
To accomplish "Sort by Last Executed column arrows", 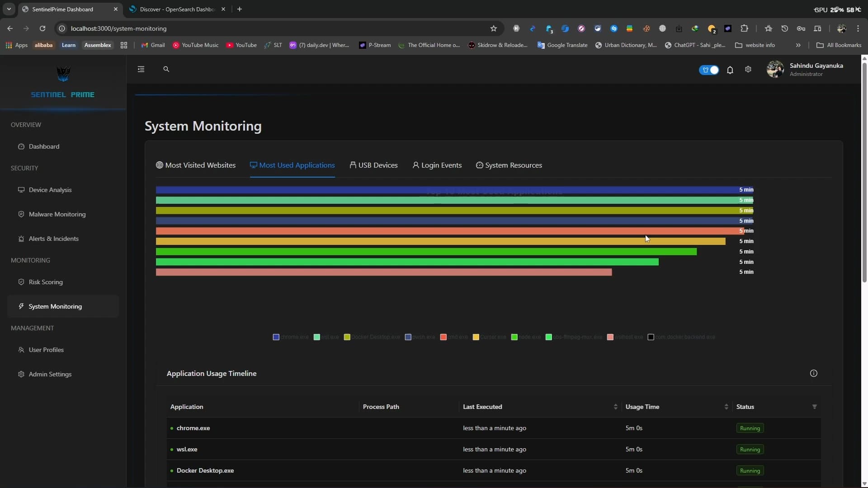I will pos(615,407).
